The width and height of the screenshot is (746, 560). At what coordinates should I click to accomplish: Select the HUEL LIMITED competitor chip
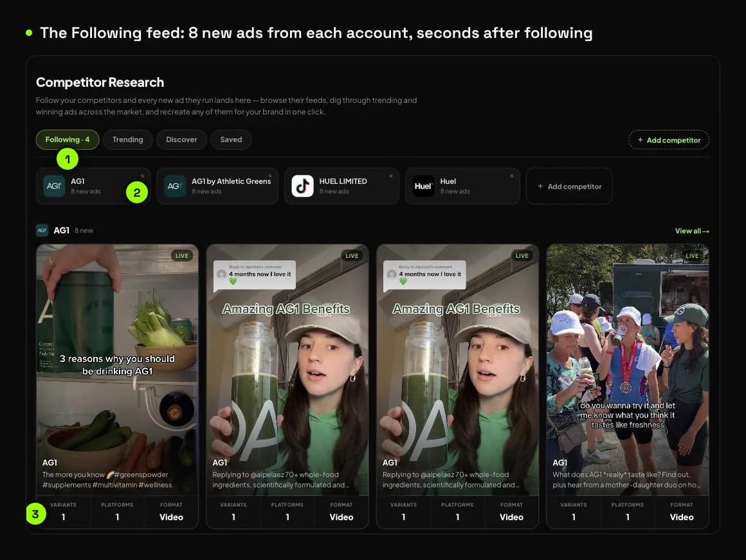point(341,186)
